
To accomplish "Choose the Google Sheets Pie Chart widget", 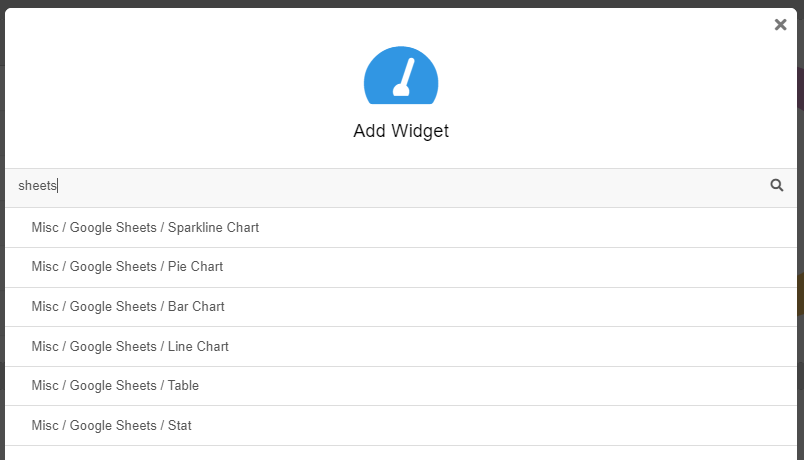I will point(401,267).
